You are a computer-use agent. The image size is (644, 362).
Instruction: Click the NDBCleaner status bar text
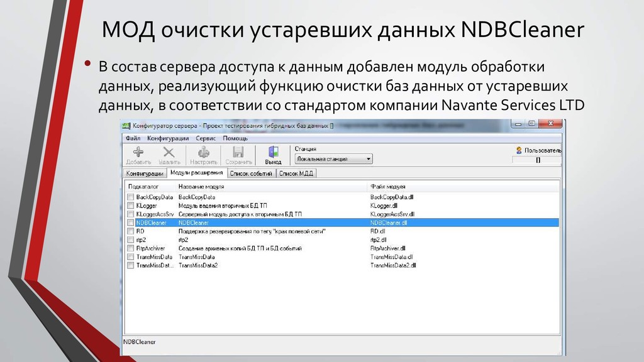pos(139,342)
